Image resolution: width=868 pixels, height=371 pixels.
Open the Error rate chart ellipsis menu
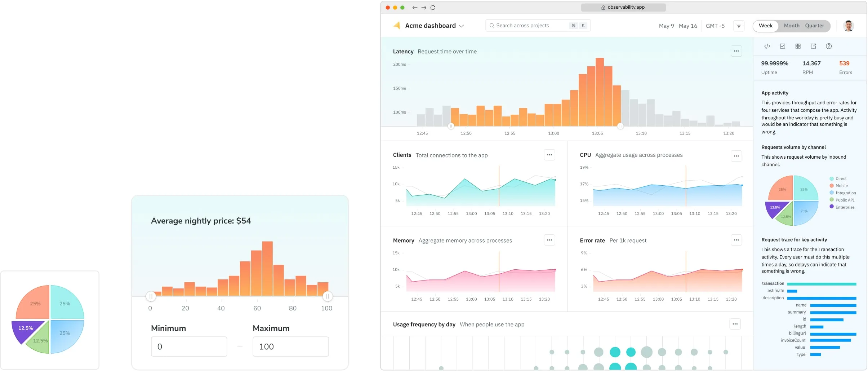click(x=736, y=240)
